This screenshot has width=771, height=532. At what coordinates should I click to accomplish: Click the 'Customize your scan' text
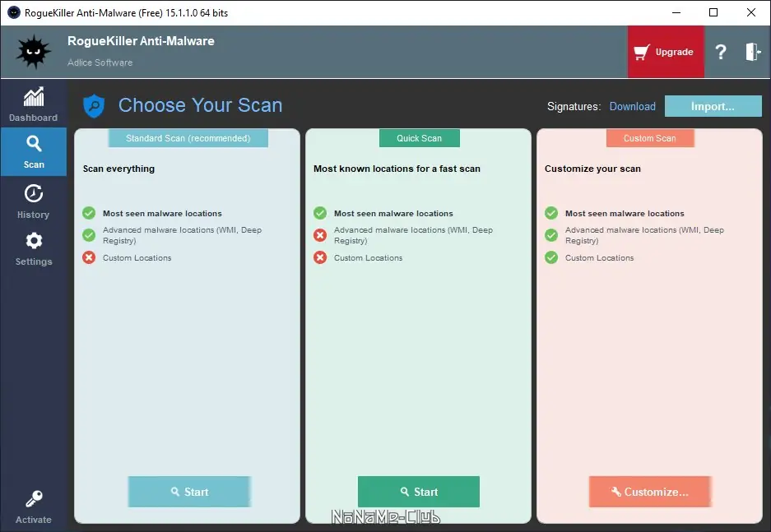point(592,169)
